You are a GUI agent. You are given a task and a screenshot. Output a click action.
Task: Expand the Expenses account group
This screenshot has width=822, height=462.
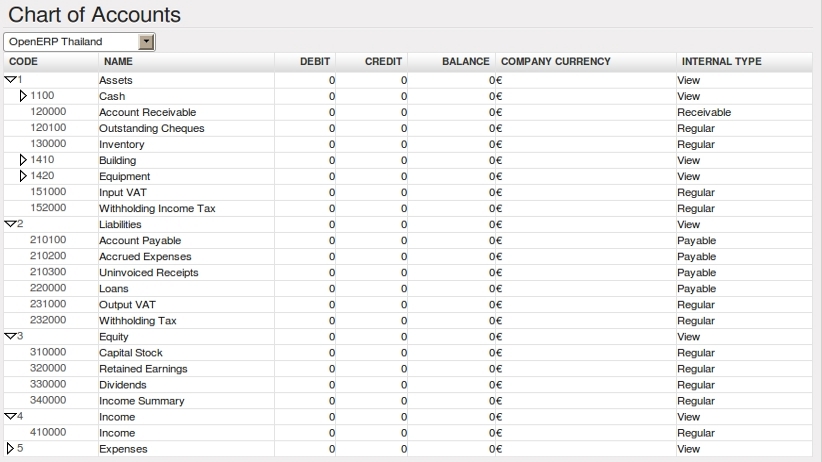coord(10,448)
